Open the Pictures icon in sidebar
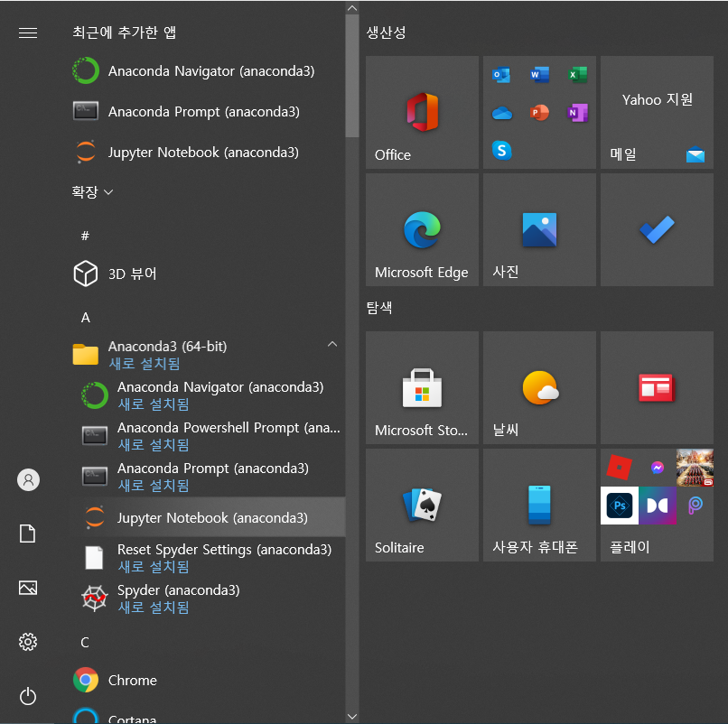The height and width of the screenshot is (724, 728). (28, 588)
